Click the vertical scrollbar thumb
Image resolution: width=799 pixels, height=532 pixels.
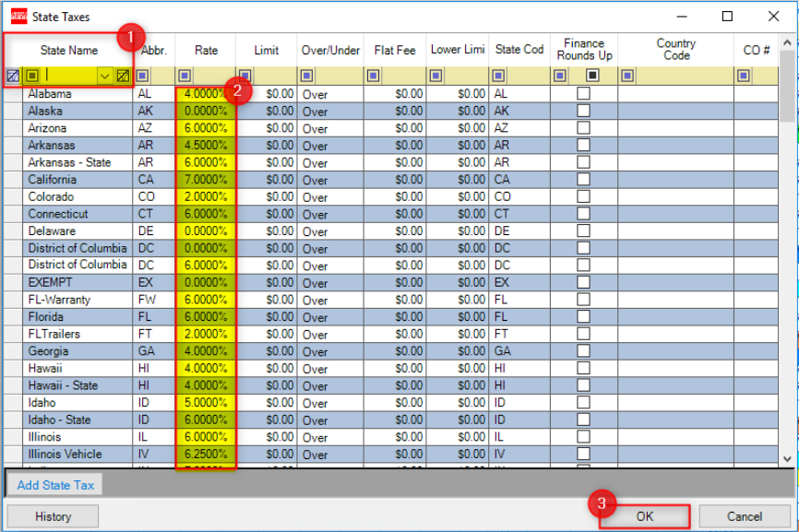[787, 86]
